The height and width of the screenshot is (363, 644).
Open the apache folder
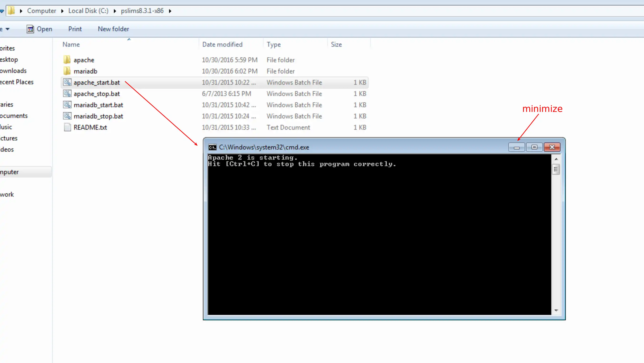pyautogui.click(x=84, y=60)
